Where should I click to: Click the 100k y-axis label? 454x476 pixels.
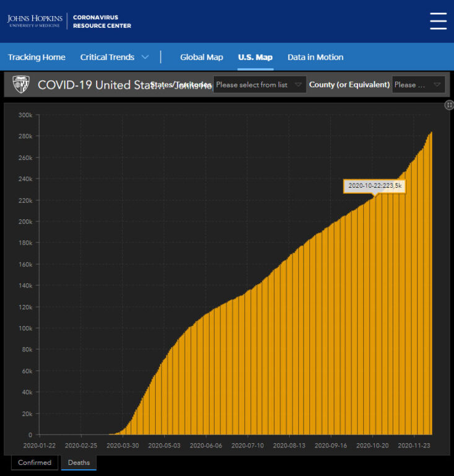coord(25,328)
